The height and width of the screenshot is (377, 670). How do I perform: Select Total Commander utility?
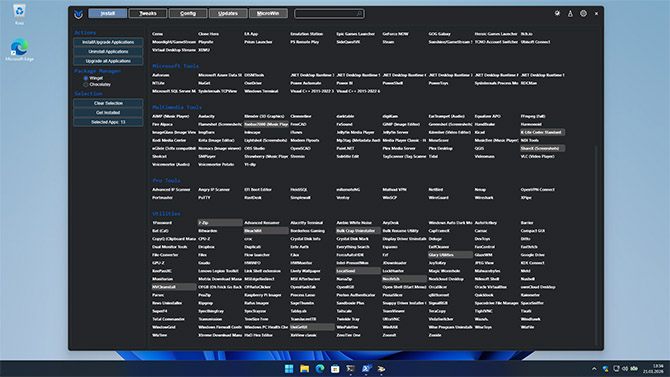[168, 319]
